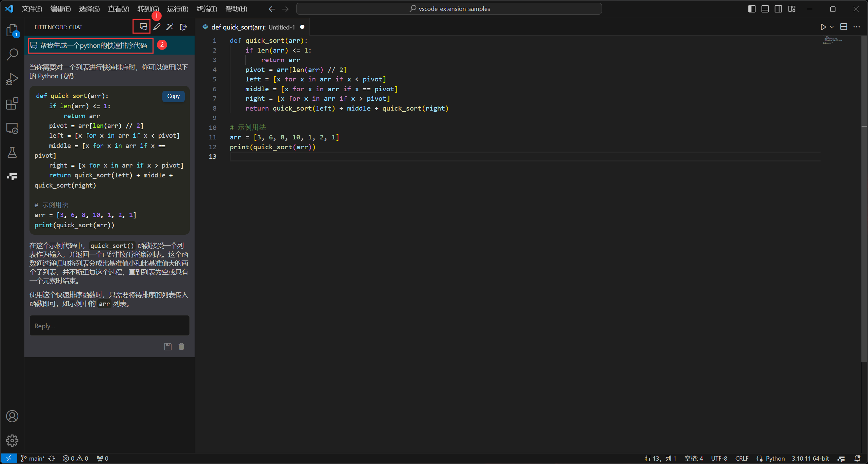Viewport: 868px width, 464px height.
Task: Open the 运行(R) menu
Action: [178, 9]
